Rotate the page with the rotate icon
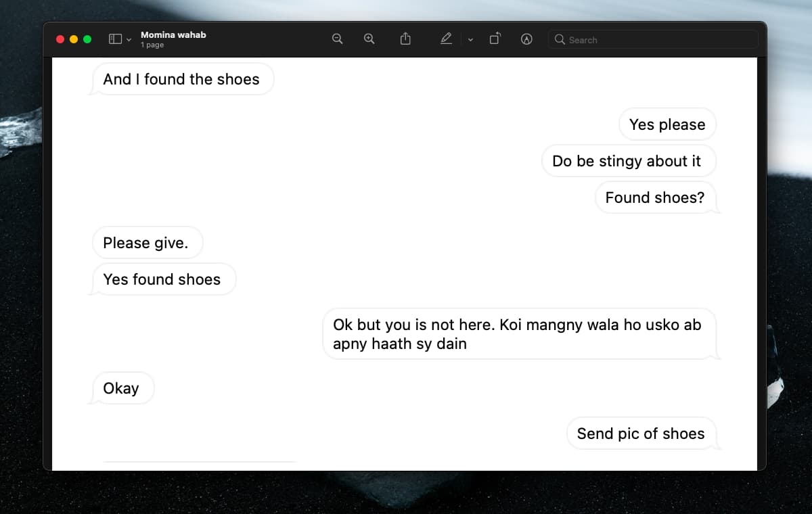Image resolution: width=812 pixels, height=514 pixels. point(495,39)
